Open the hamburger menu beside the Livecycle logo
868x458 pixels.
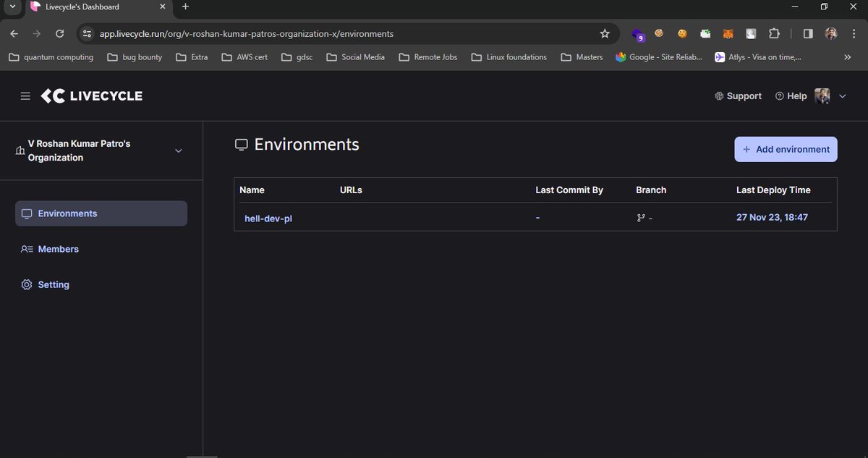click(25, 96)
